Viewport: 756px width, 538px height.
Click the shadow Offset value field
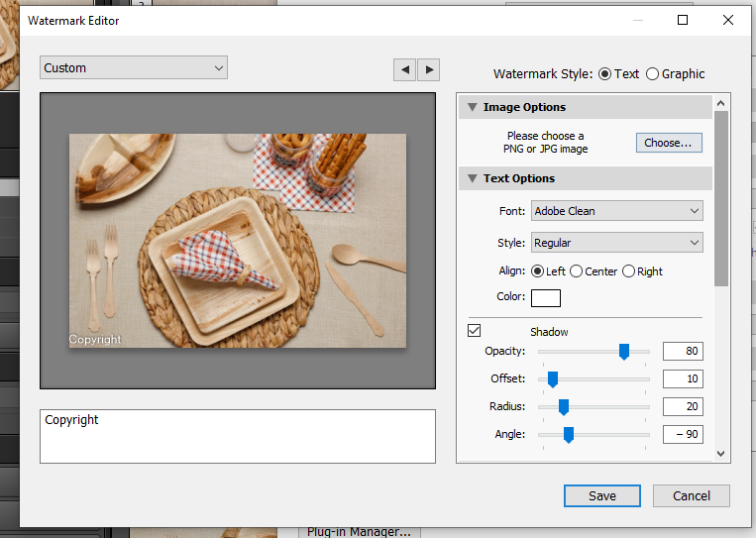(x=683, y=379)
